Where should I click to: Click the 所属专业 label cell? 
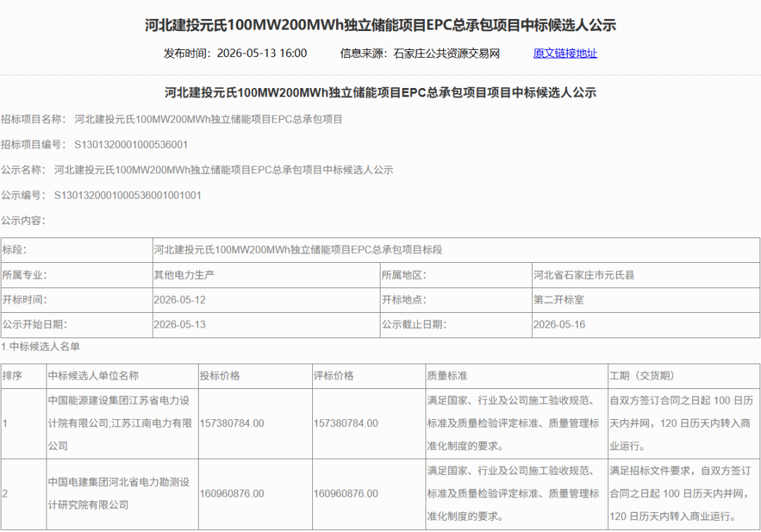[77, 276]
